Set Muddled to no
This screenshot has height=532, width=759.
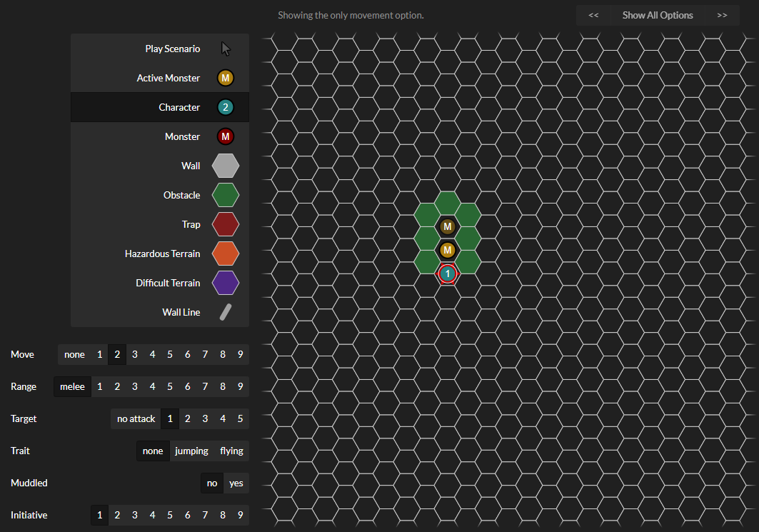(212, 483)
